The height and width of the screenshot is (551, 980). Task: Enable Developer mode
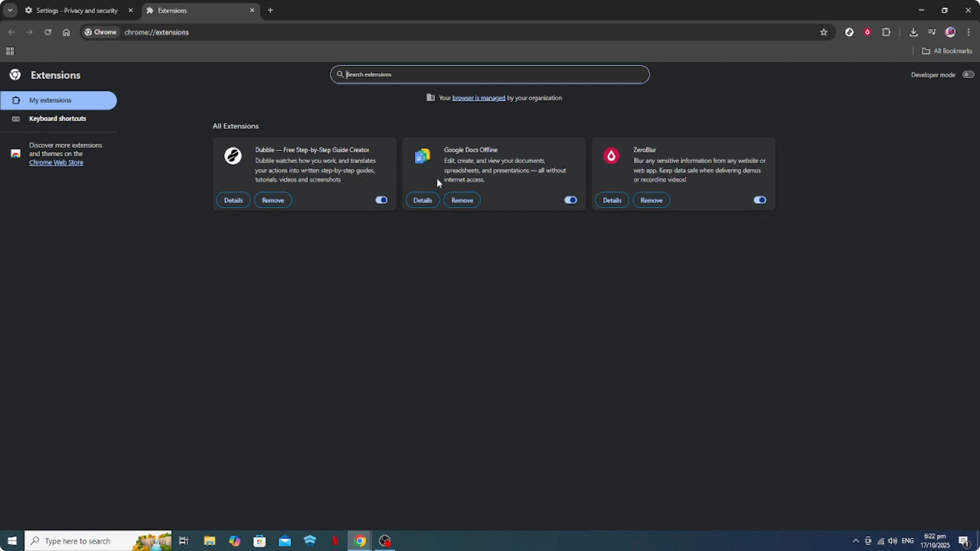tap(967, 75)
